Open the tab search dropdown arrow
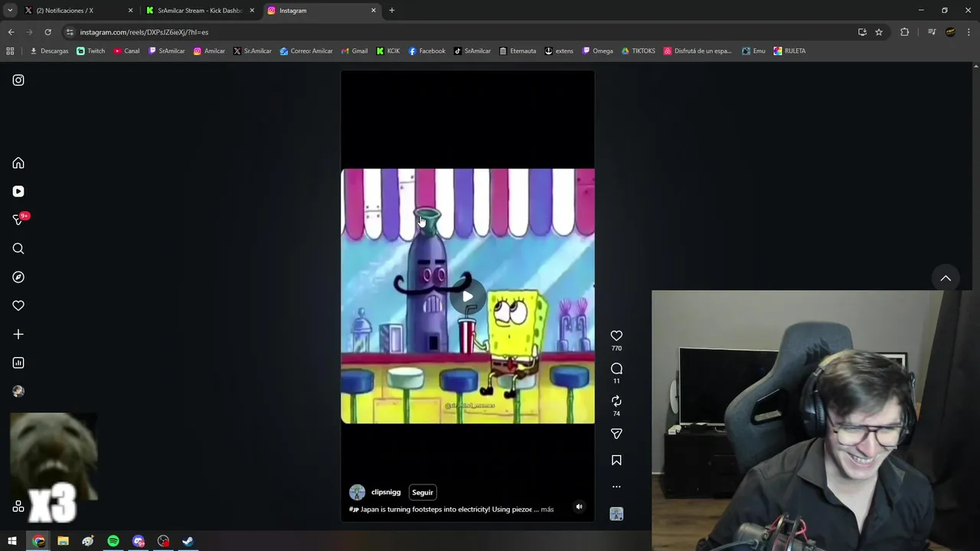 (10, 11)
